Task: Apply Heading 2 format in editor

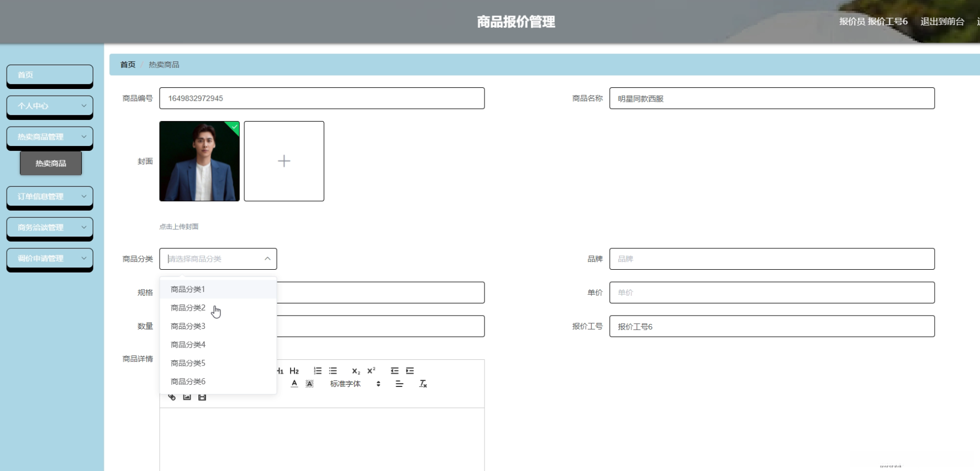Action: tap(294, 371)
